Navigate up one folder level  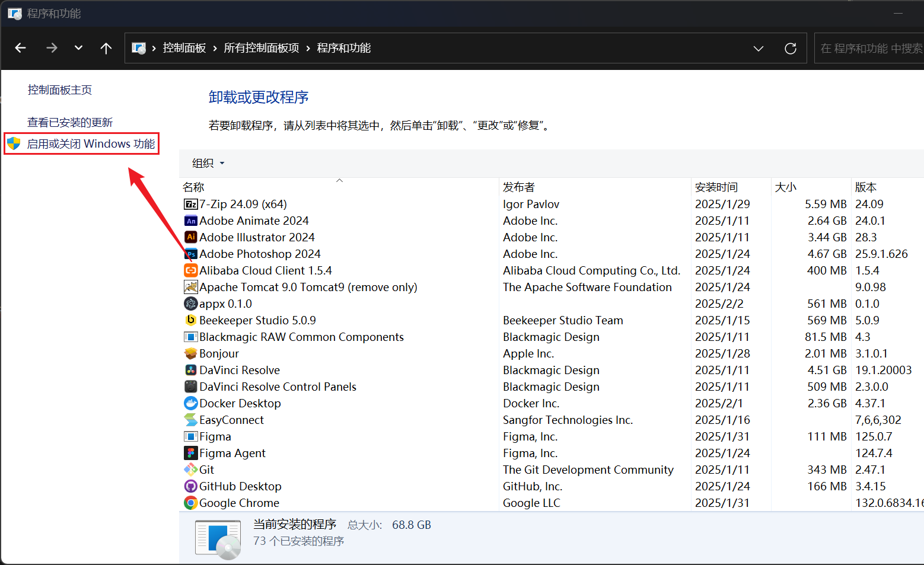point(106,48)
